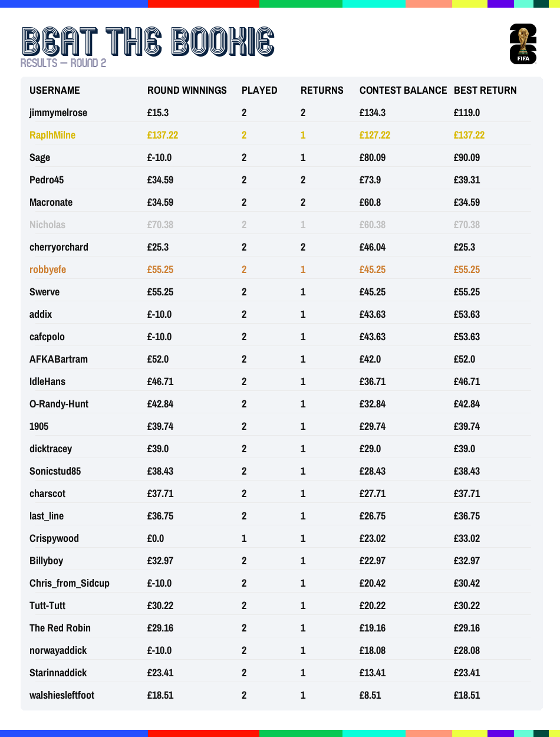The height and width of the screenshot is (737, 560).
Task: Open jimmymelrose username entry
Action: (x=58, y=113)
